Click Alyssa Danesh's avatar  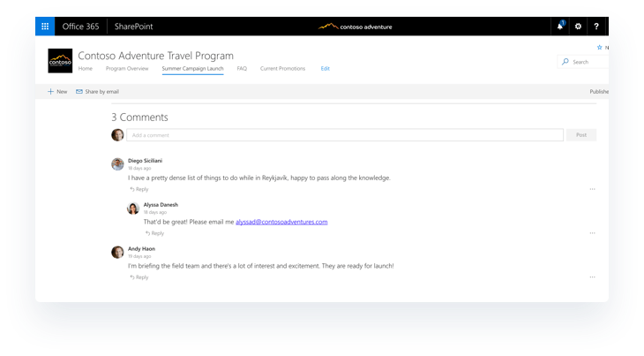click(x=133, y=208)
